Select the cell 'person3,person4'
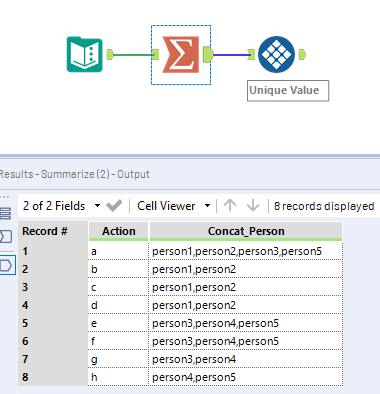Viewport: 380px width, 394px height. click(246, 359)
